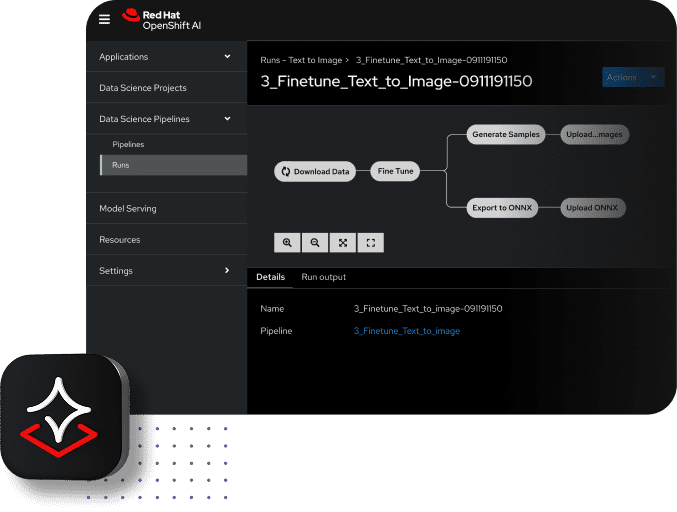The image size is (677, 512).
Task: Select the Generate Samples pipeline node
Action: (506, 134)
